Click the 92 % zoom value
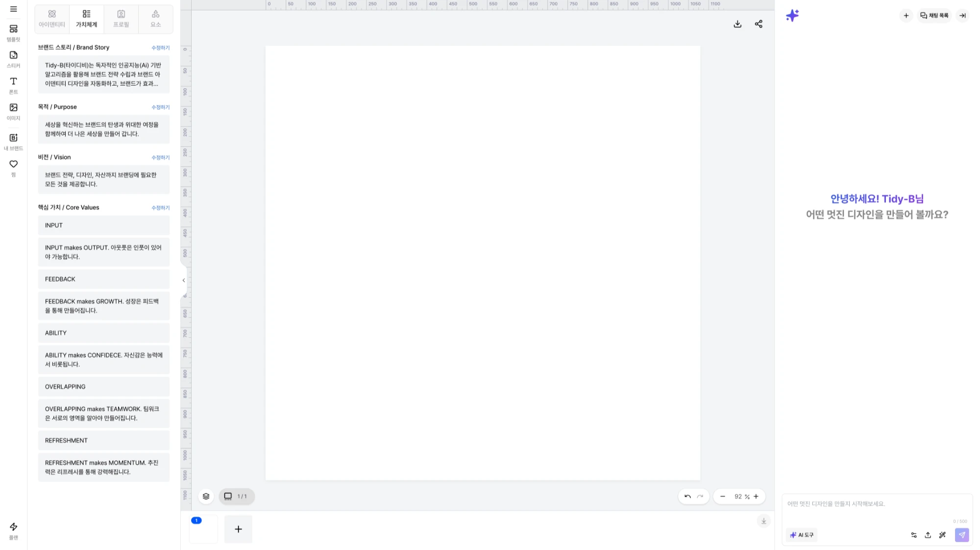Screen dimensions: 980x550 tap(742, 497)
